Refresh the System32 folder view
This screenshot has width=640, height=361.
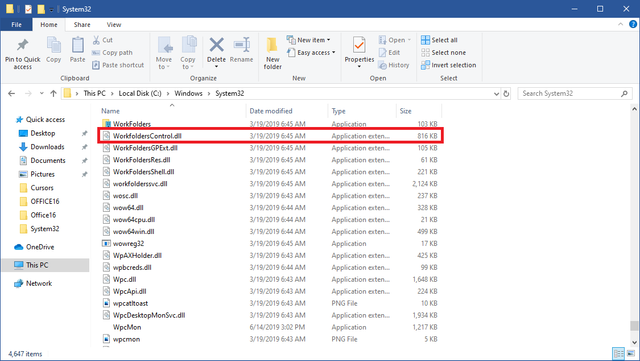[x=506, y=94]
